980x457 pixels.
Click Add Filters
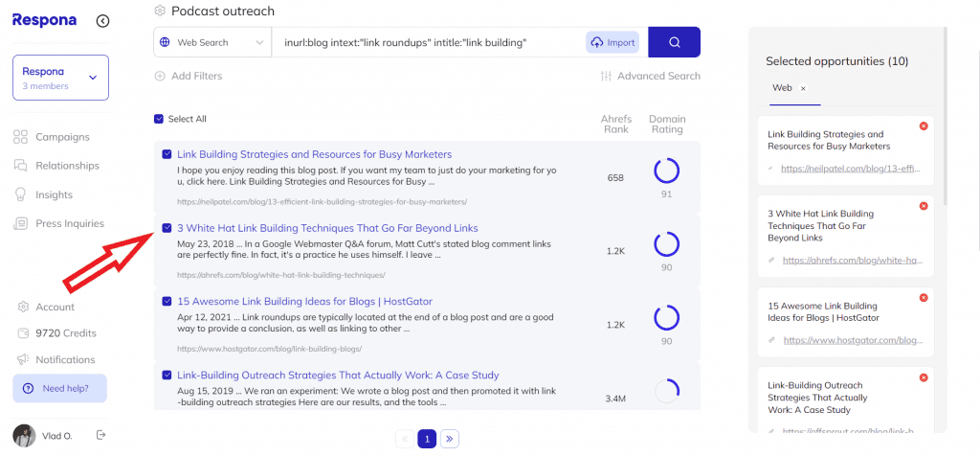[189, 76]
